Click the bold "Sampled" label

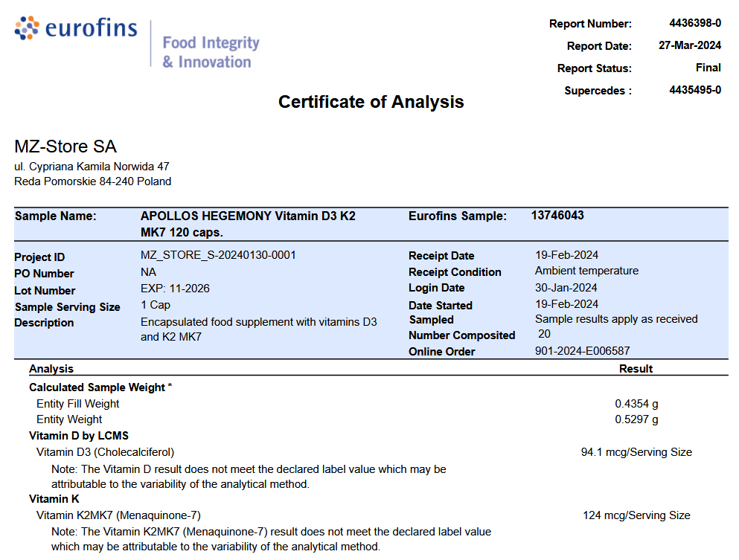click(432, 320)
